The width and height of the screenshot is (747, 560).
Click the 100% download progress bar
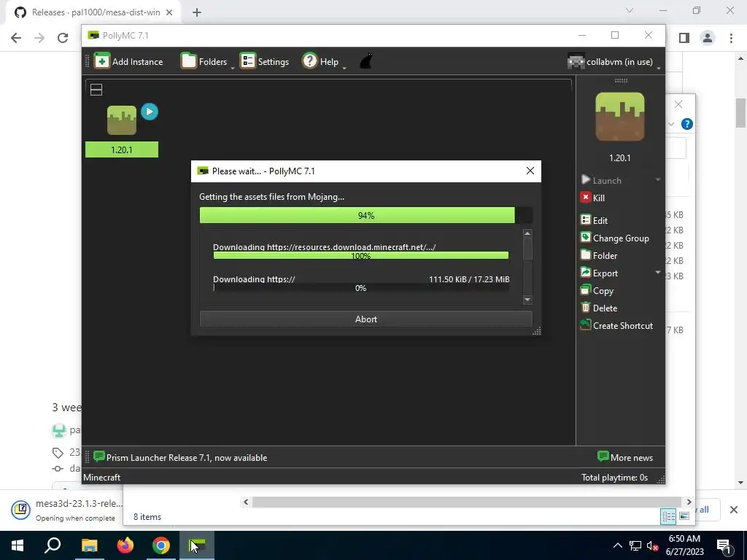pos(360,256)
